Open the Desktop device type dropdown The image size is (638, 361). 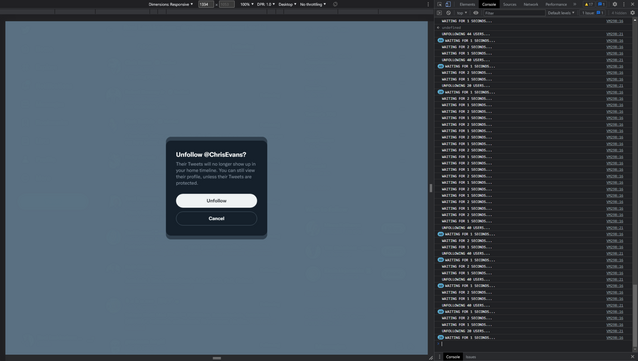click(287, 4)
